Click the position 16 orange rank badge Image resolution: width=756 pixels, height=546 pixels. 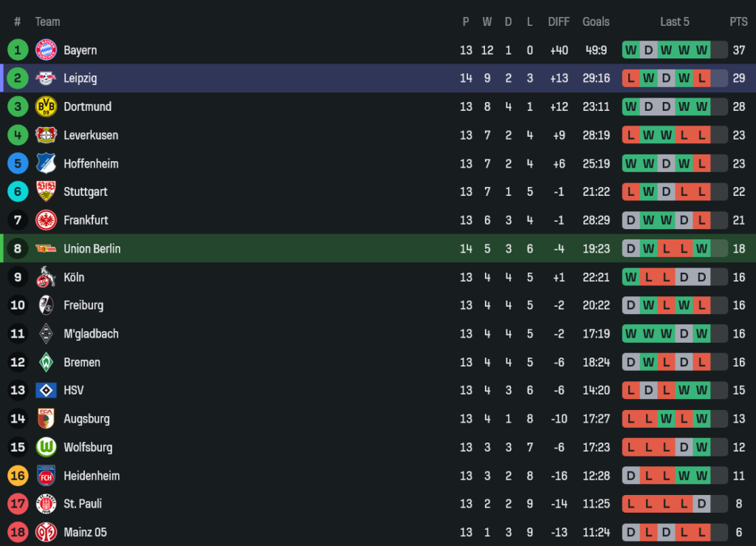pos(18,476)
